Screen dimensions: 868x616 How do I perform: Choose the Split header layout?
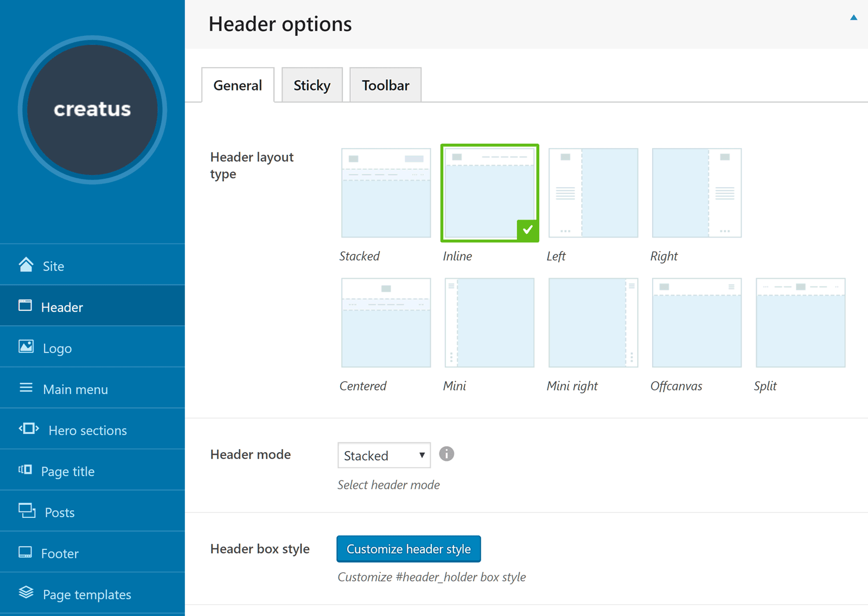pyautogui.click(x=801, y=323)
